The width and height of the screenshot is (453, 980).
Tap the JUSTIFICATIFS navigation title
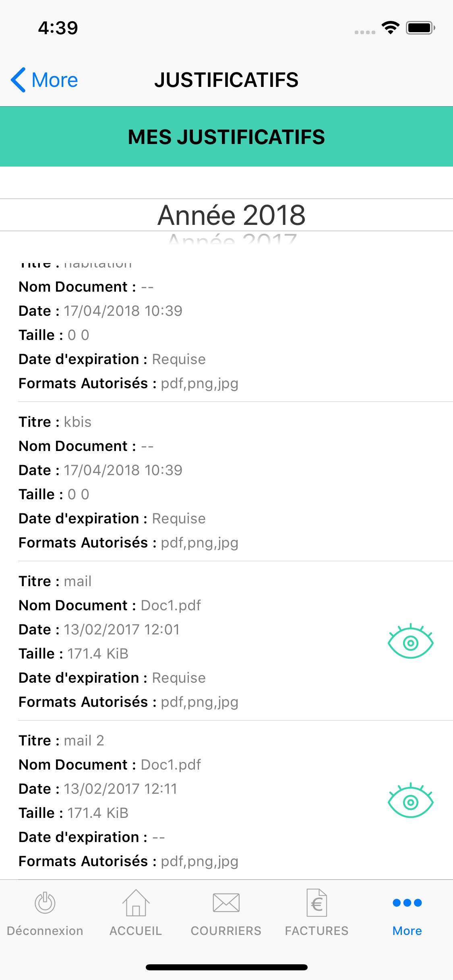click(x=226, y=80)
